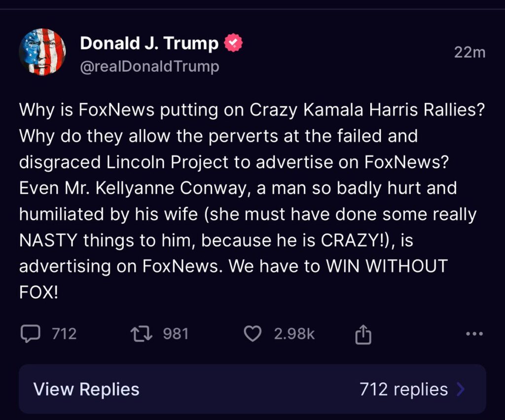Viewport: 505px width, 420px height.
Task: Open the three-dot more options menu
Action: [474, 334]
